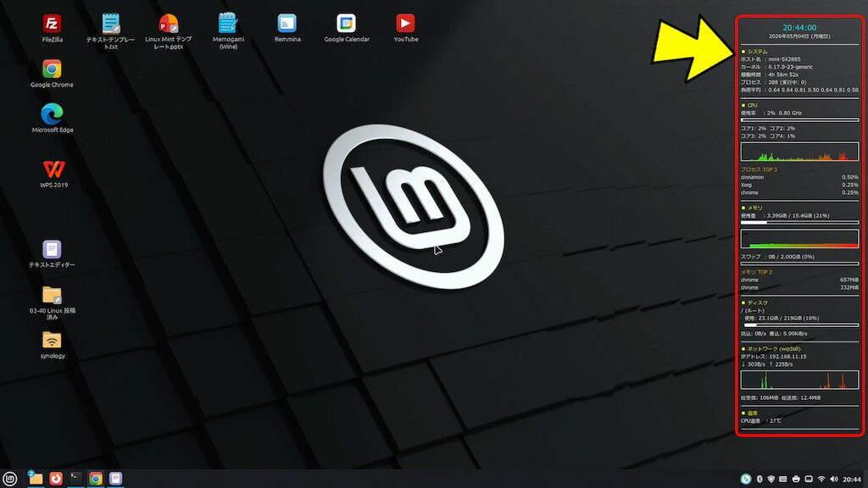The width and height of the screenshot is (868, 488).
Task: Launch the Terminal from the taskbar
Action: [75, 478]
